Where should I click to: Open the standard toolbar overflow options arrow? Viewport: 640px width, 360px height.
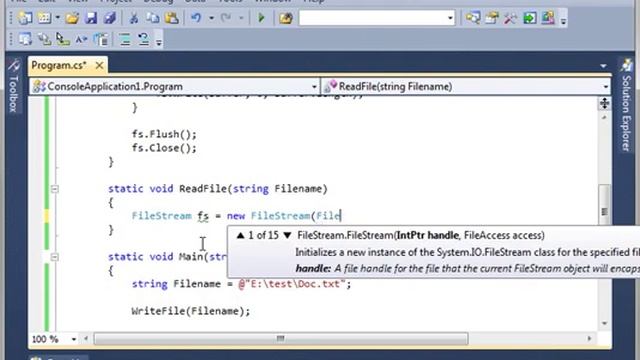(563, 20)
